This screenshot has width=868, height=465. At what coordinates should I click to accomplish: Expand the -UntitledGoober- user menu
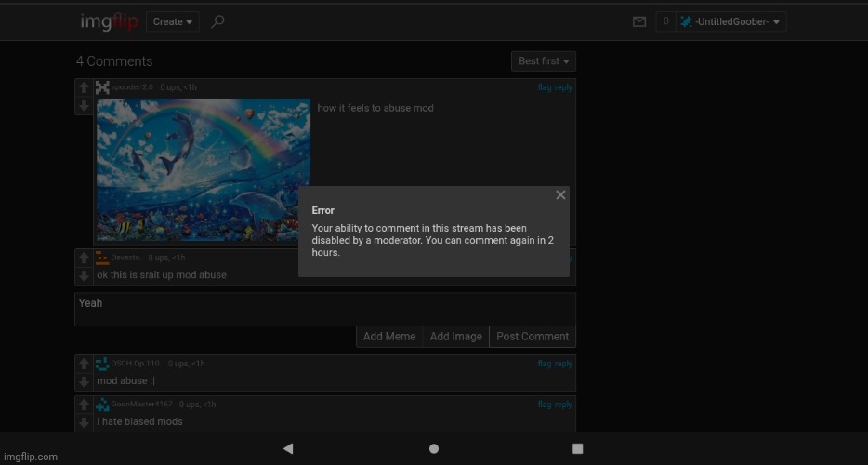tap(731, 21)
